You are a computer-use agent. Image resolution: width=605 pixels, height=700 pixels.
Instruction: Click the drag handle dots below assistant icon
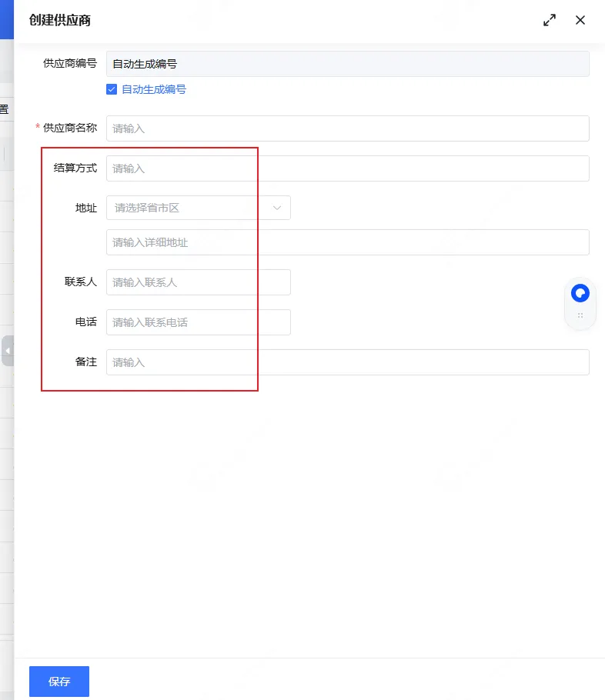point(580,315)
